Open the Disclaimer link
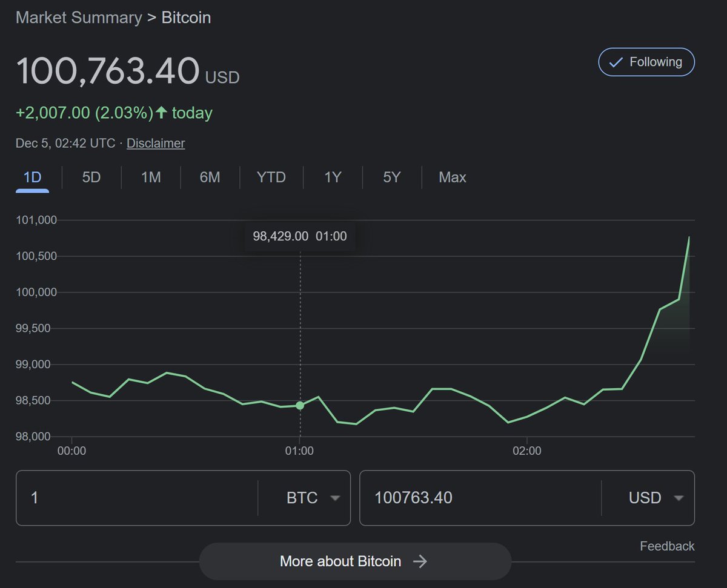This screenshot has height=588, width=727. click(156, 144)
